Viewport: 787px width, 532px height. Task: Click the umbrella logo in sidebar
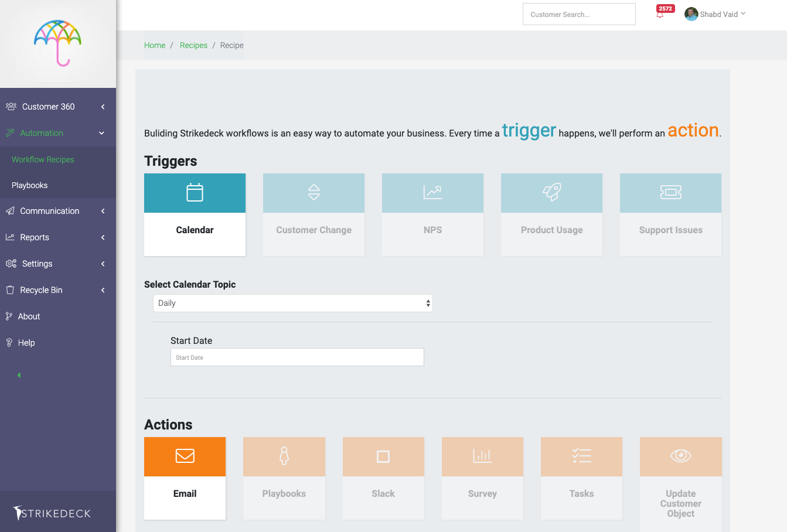point(57,43)
